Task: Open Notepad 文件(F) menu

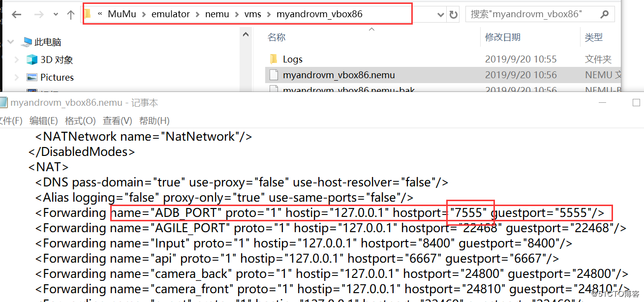Action: [11, 121]
